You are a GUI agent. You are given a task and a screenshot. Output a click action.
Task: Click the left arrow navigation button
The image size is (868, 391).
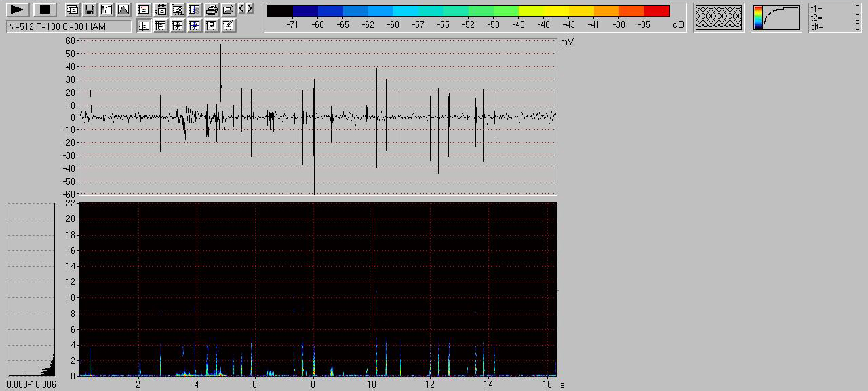242,9
